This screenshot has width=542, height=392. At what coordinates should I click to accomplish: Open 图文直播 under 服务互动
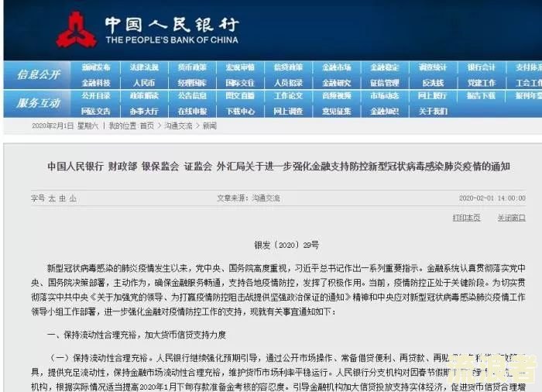[240, 96]
